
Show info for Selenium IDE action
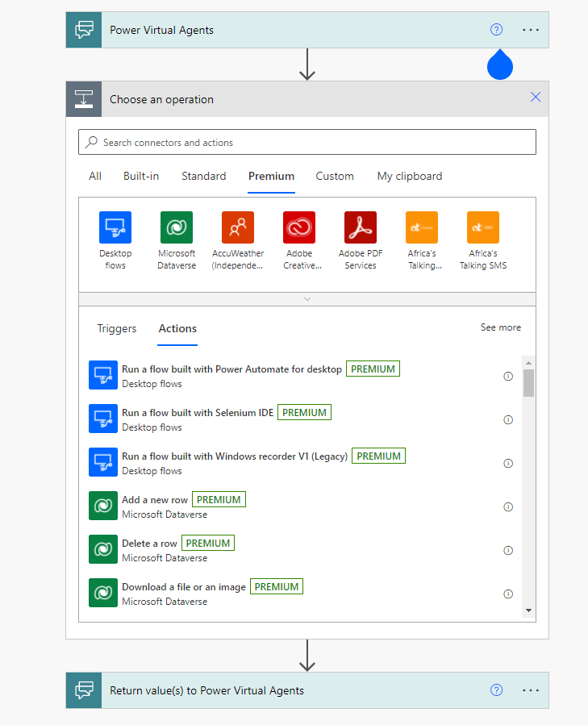508,420
